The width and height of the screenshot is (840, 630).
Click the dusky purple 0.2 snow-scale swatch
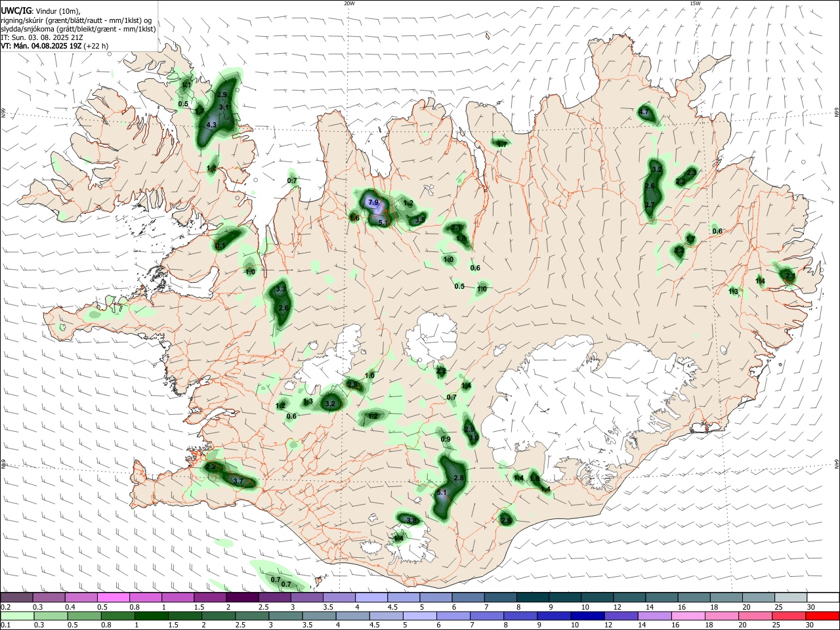16,598
